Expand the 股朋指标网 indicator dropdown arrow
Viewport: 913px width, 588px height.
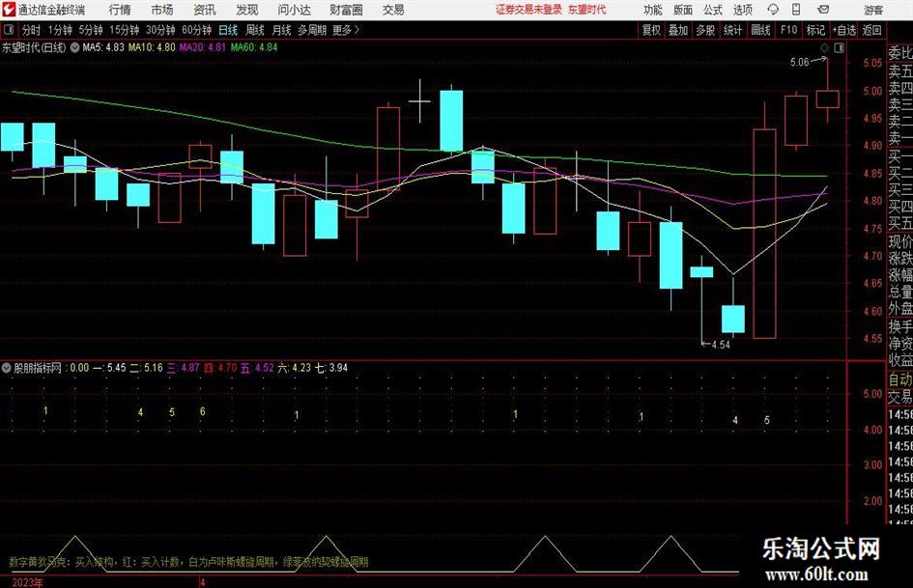pos(7,367)
